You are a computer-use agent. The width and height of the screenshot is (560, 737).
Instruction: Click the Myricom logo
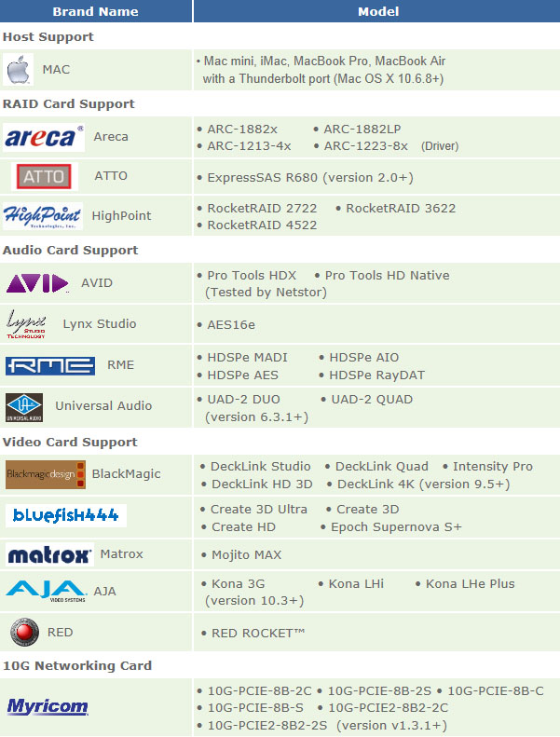pos(48,706)
